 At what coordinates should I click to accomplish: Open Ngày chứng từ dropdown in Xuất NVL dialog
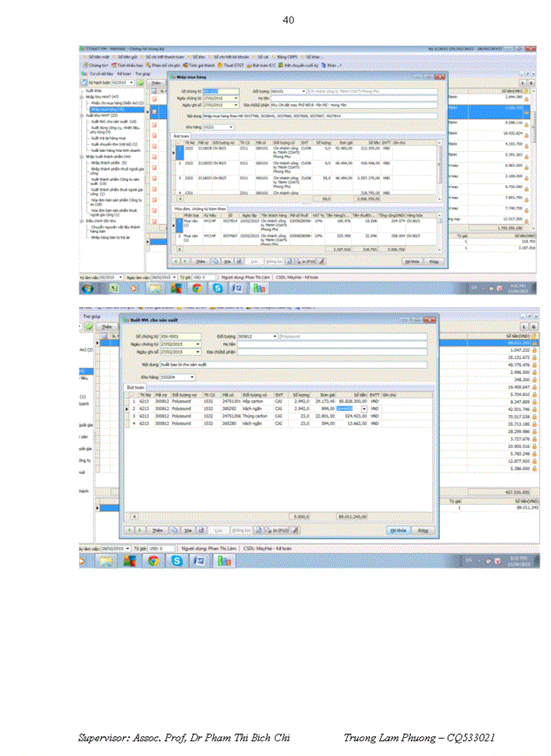[x=198, y=344]
